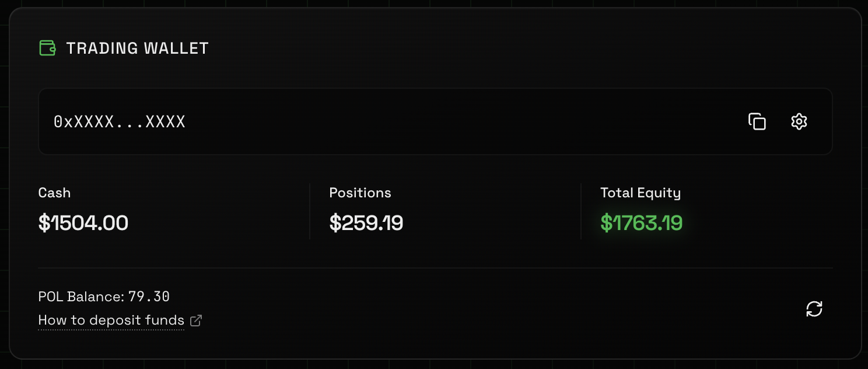The height and width of the screenshot is (369, 868).
Task: Click the external link arrow icon
Action: (x=196, y=321)
